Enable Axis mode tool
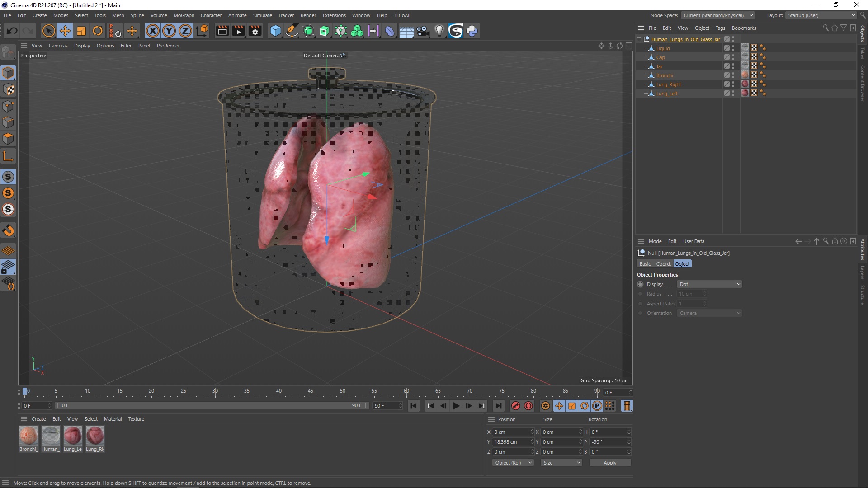 pyautogui.click(x=8, y=156)
